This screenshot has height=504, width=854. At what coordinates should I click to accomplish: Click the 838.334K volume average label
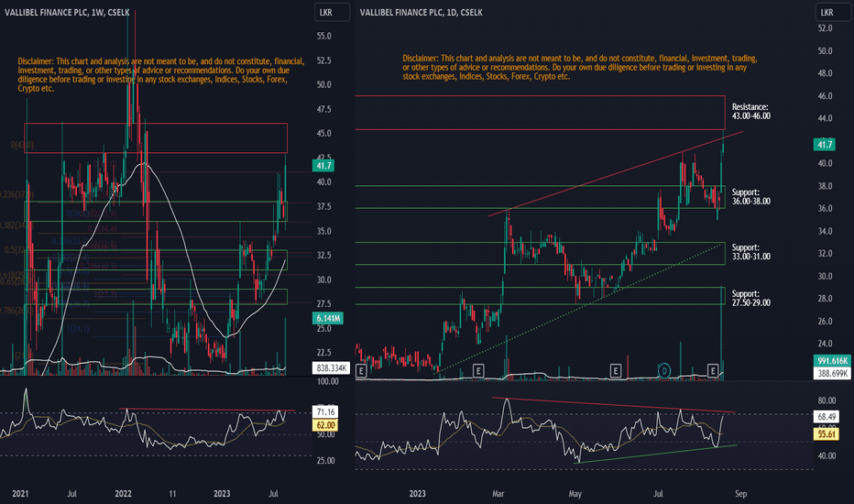(x=331, y=367)
